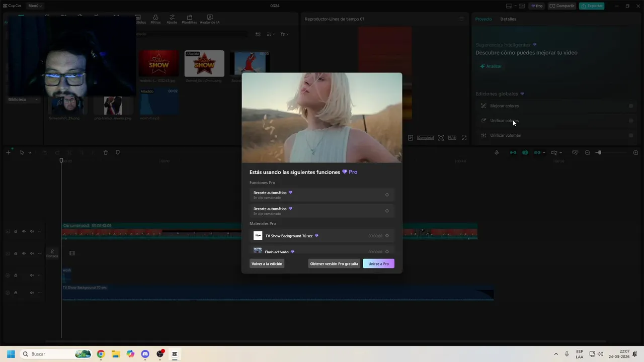Select the Flash activado thumbnail
644x362 pixels.
coord(258,251)
